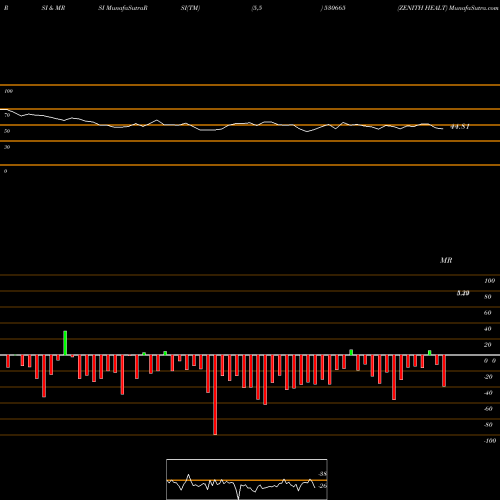Click the MR axis label -100
The image size is (500, 500).
490,441
